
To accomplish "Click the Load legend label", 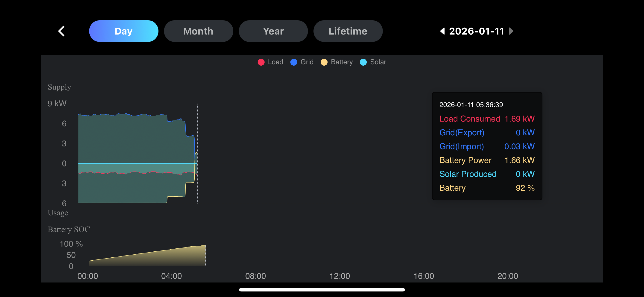I will coord(275,62).
